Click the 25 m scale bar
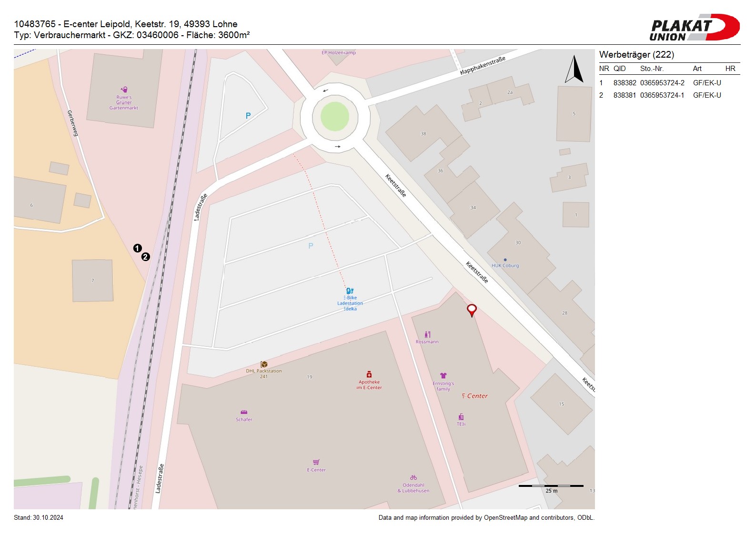 coord(551,486)
